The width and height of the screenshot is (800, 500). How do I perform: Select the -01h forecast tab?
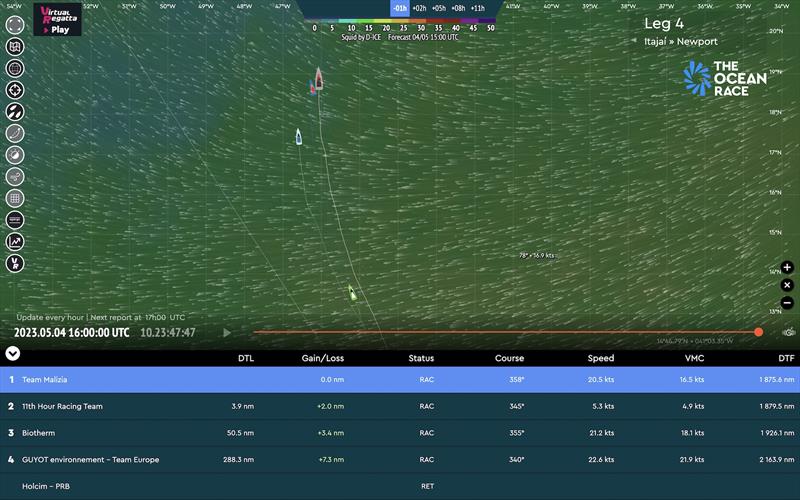[x=400, y=8]
